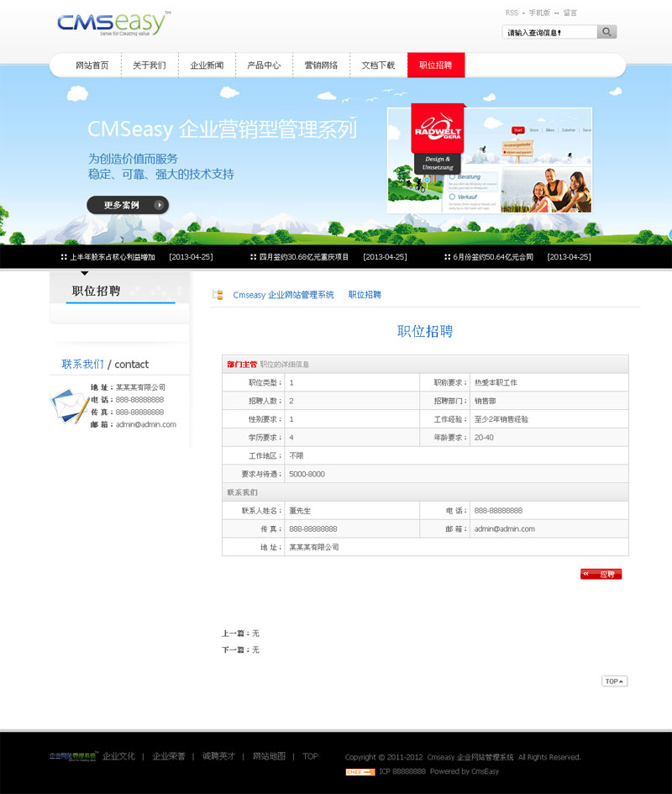Select the 职位招聘 navigation tab
This screenshot has width=672, height=794.
[435, 66]
